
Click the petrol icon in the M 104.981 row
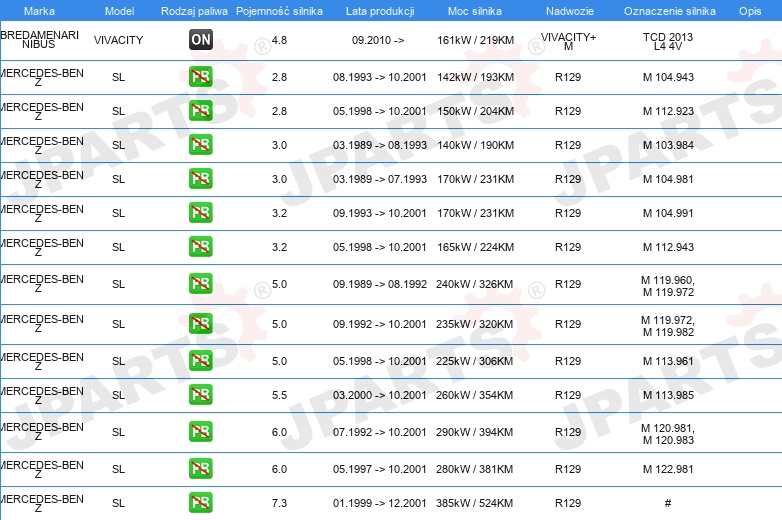click(x=200, y=178)
